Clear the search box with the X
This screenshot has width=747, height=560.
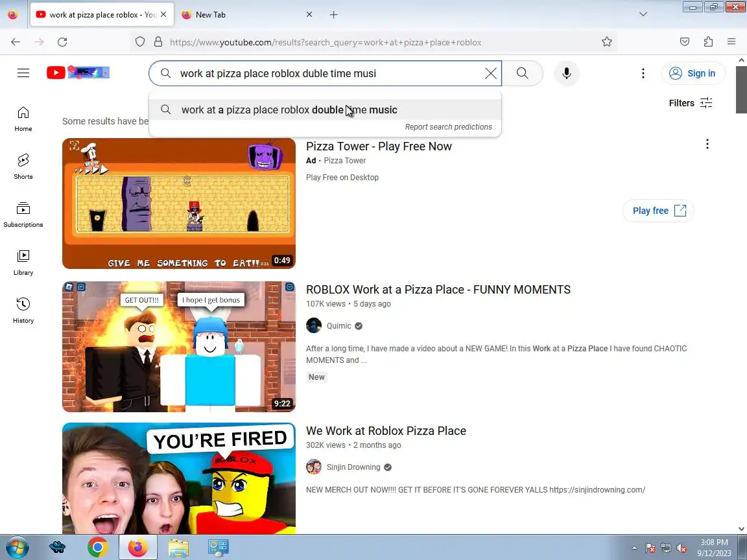491,73
